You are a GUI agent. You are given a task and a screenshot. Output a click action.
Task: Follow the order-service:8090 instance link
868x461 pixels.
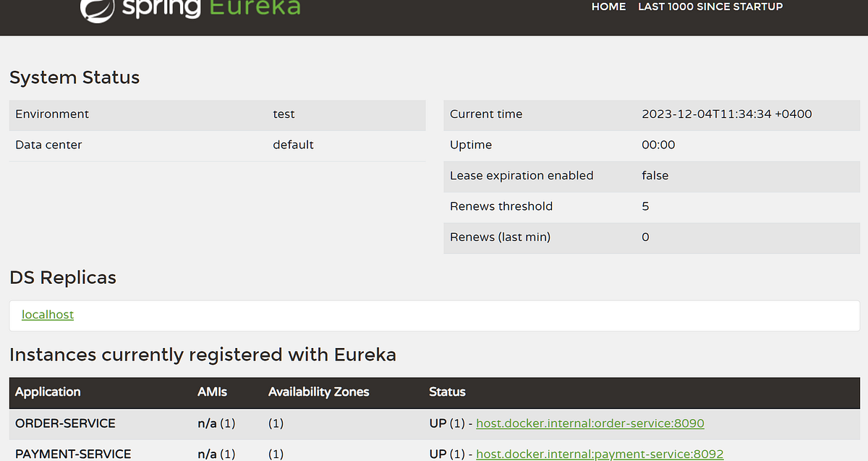tap(590, 423)
